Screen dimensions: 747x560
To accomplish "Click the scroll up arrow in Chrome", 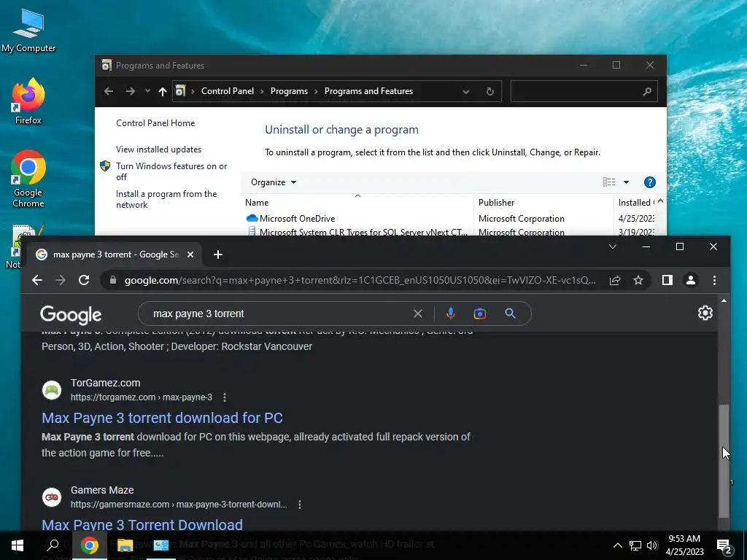I will (x=724, y=300).
